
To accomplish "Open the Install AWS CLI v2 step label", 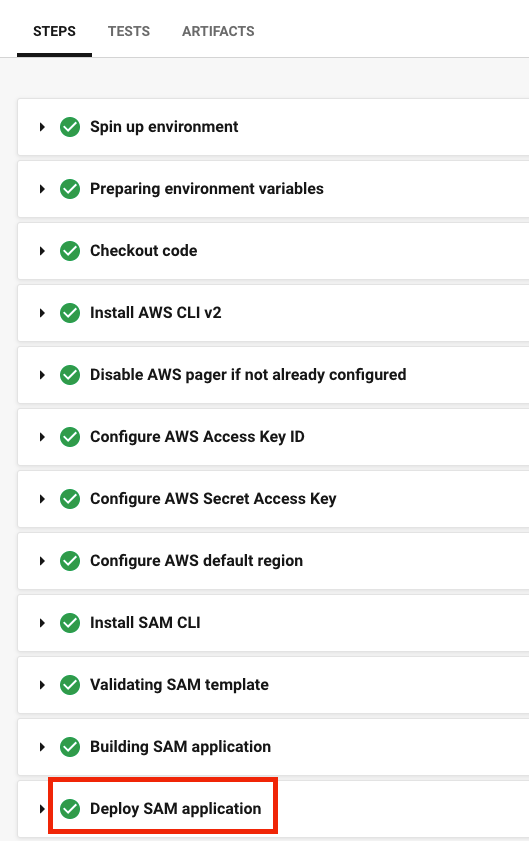I will (x=156, y=313).
